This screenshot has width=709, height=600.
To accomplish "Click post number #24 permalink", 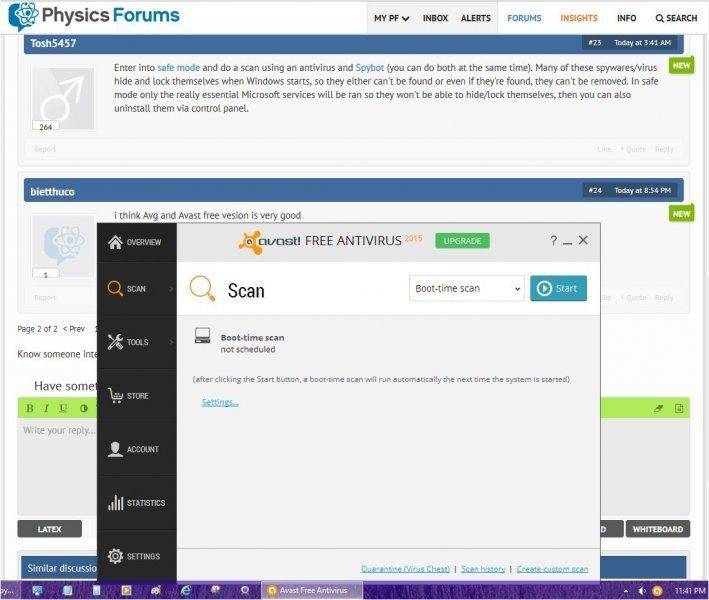I will pyautogui.click(x=595, y=190).
